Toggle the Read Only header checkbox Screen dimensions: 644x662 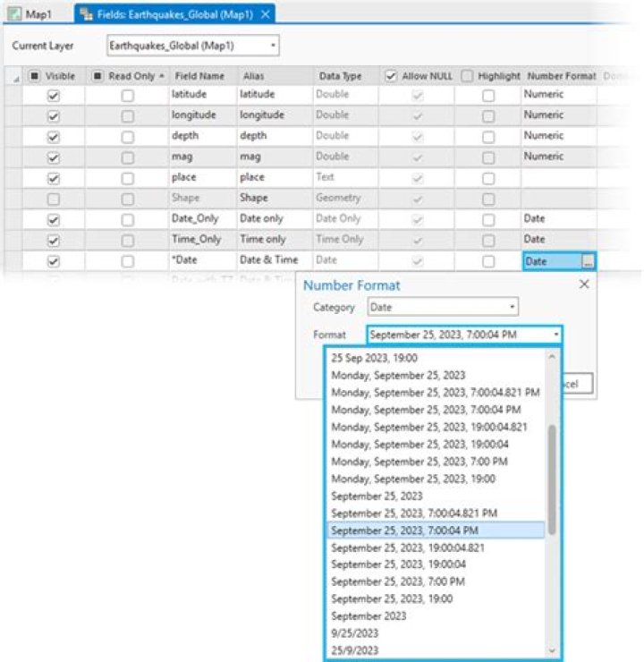(x=97, y=76)
